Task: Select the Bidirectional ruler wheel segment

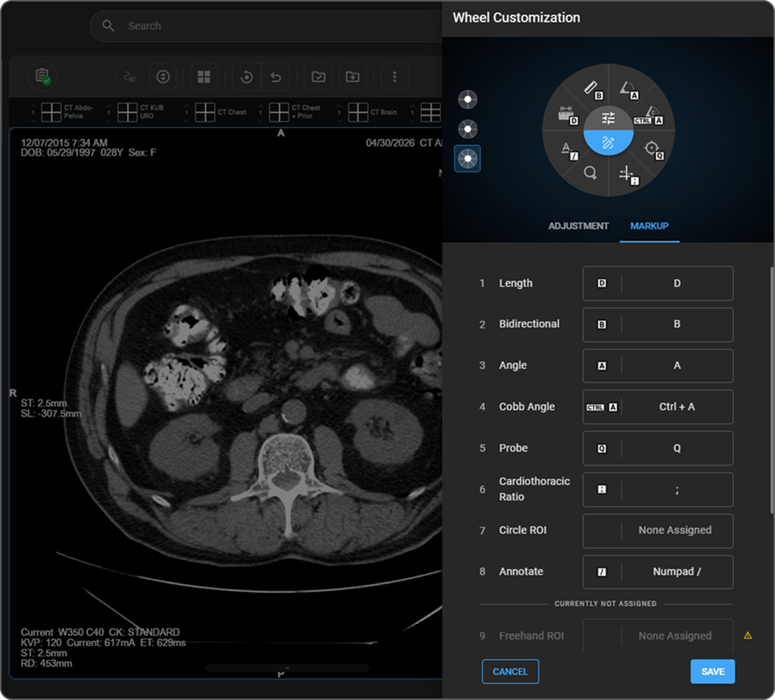Action: pyautogui.click(x=591, y=88)
